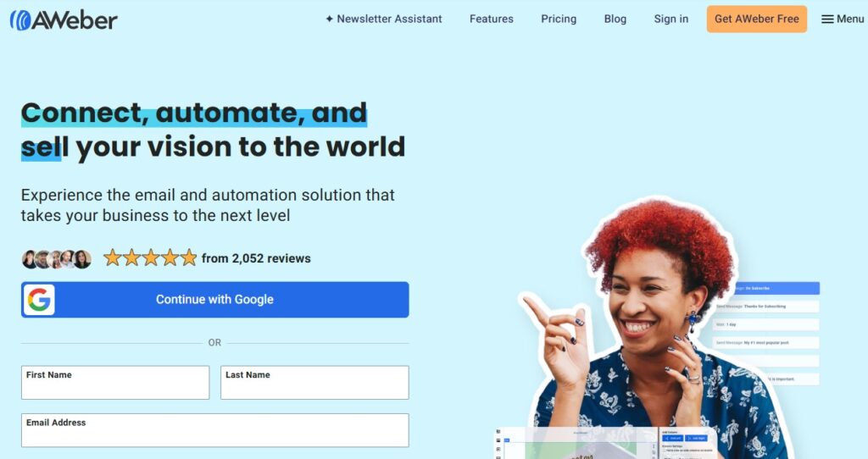Visit the Blog link

[615, 19]
